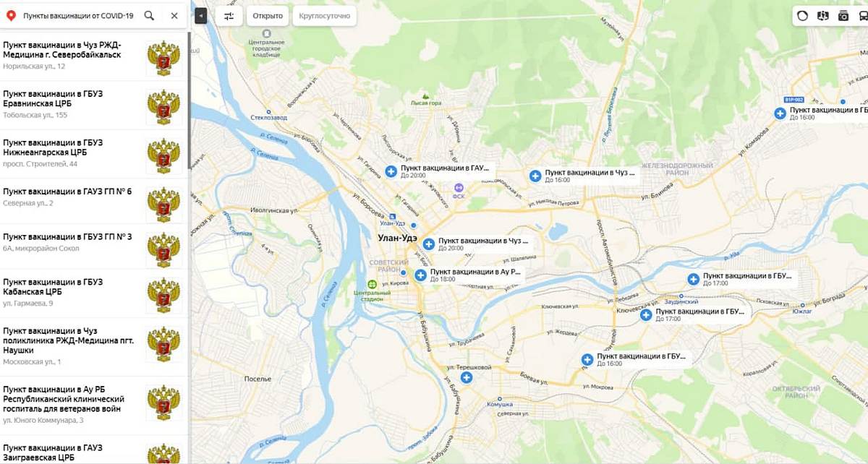Toggle the "Открыто" filter
The image size is (868, 464).
268,15
